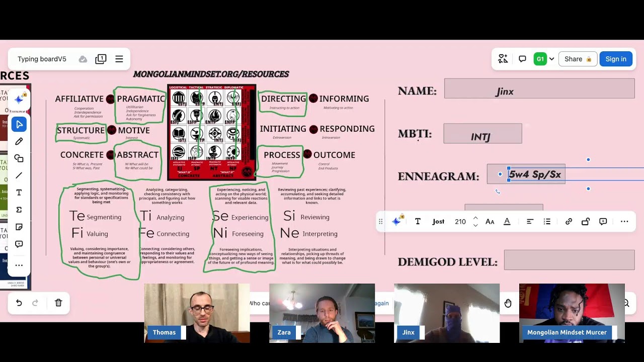Click the font size 210 field
644x362 pixels.
460,221
